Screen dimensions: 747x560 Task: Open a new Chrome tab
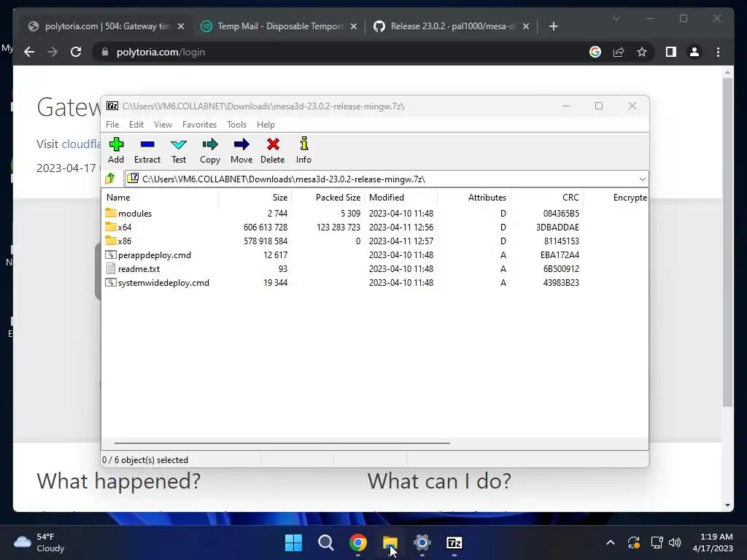[x=553, y=26]
